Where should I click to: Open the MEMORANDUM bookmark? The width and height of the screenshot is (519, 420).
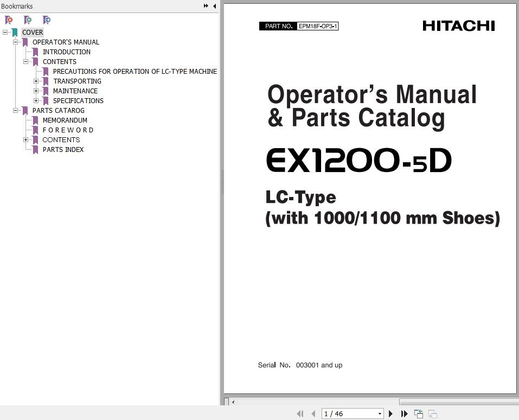[x=65, y=120]
